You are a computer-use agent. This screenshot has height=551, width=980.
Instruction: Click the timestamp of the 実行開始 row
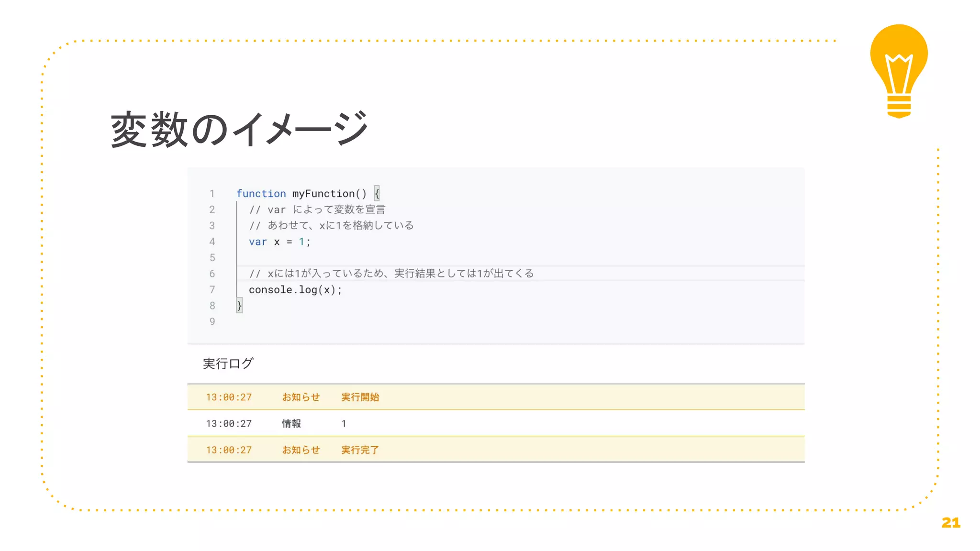coord(229,397)
